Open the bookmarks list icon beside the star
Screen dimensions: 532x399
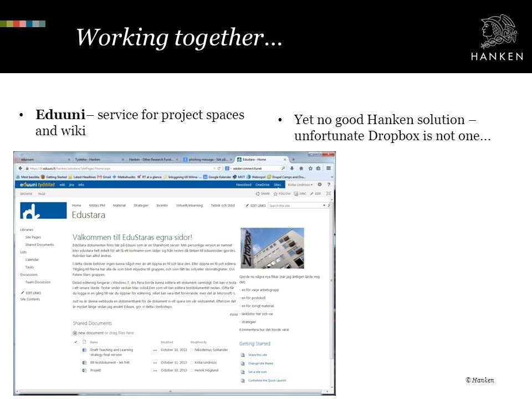pos(318,168)
